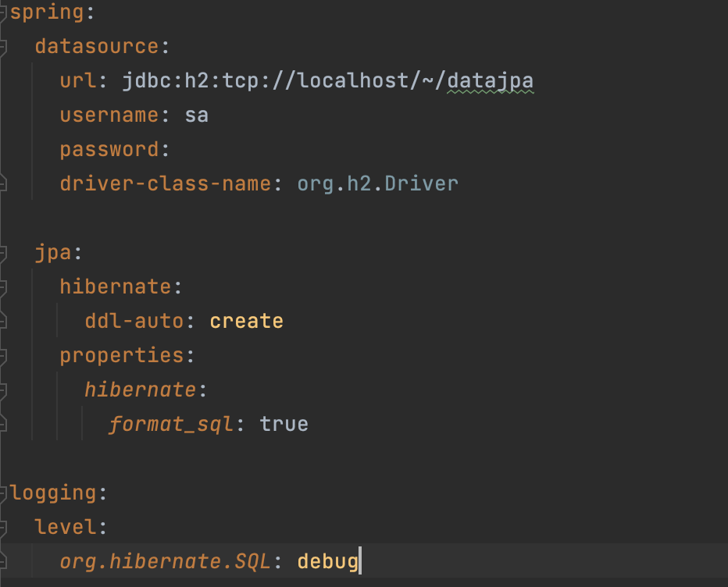
Task: Collapse the first hibernate block fold marker
Action: point(2,287)
